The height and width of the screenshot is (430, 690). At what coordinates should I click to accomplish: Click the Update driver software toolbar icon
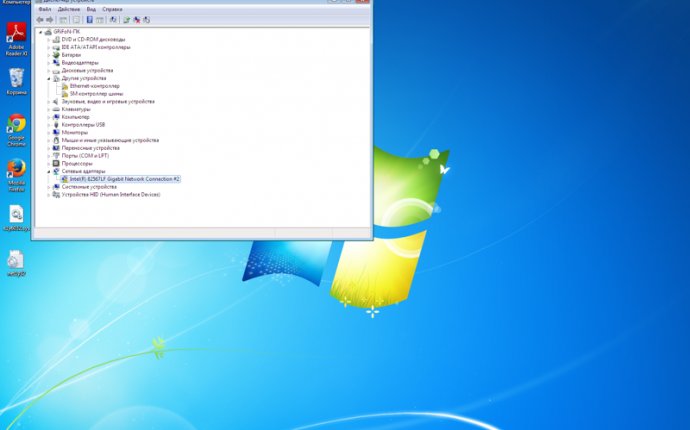[x=127, y=20]
